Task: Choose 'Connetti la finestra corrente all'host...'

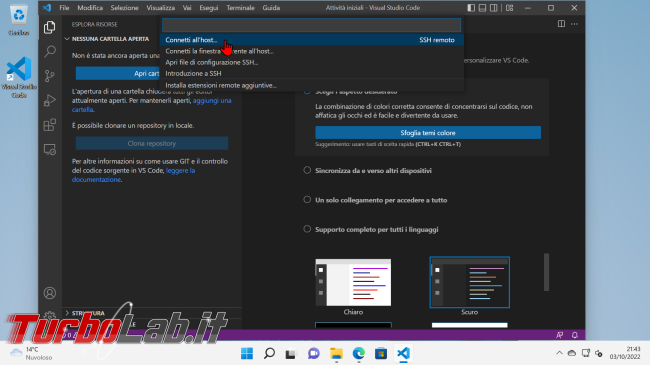Action: [x=312, y=51]
